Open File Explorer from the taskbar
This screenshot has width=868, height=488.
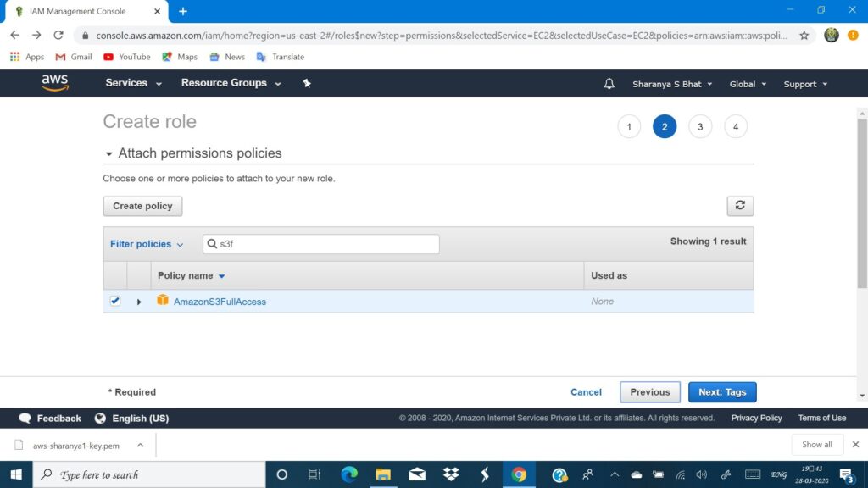(383, 474)
